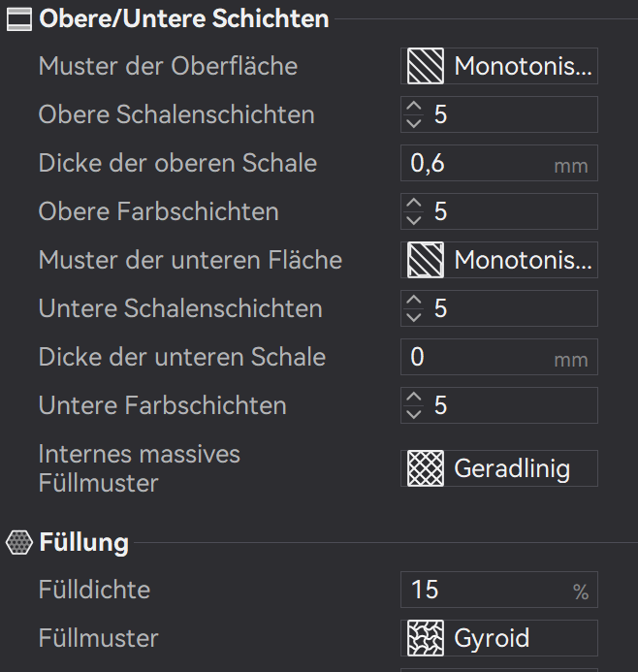Screen dimensions: 638x672
Task: Increase Obere Schalenschichten with up arrow
Action: 415,108
